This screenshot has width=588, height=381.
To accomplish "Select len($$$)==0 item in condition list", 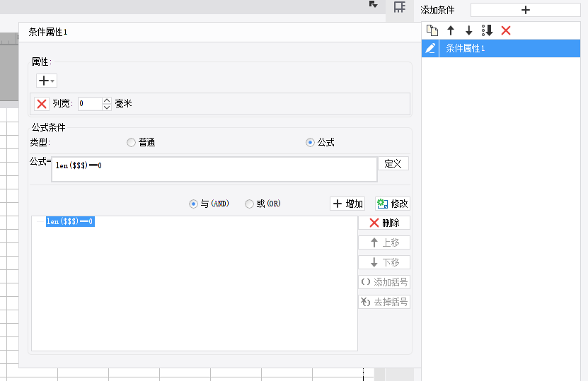I will [70, 221].
